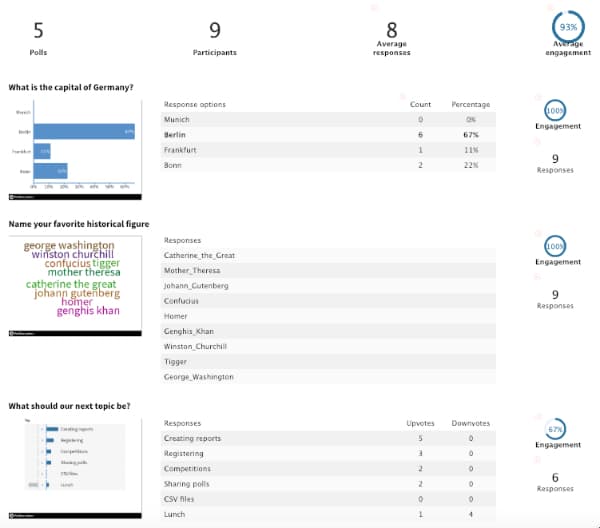
Task: Click 'winston churchill' in the word cloud
Action: 74,255
